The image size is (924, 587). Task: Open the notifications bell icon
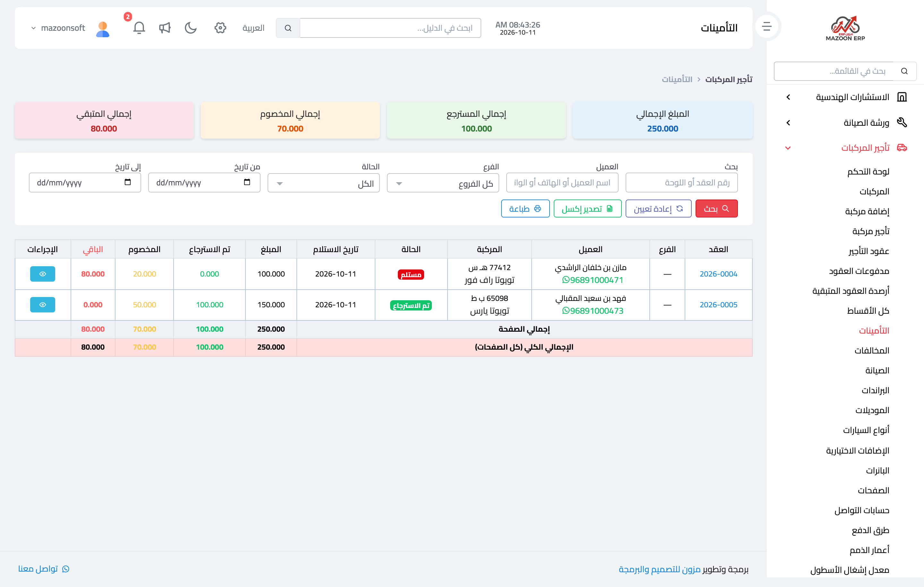[x=139, y=28]
